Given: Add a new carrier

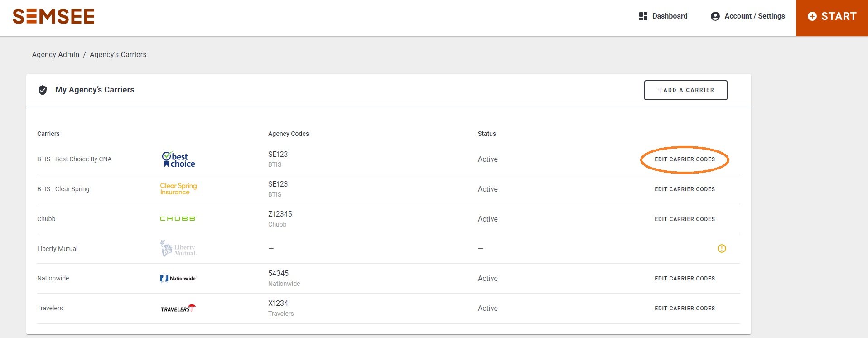Looking at the screenshot, I should coord(685,90).
